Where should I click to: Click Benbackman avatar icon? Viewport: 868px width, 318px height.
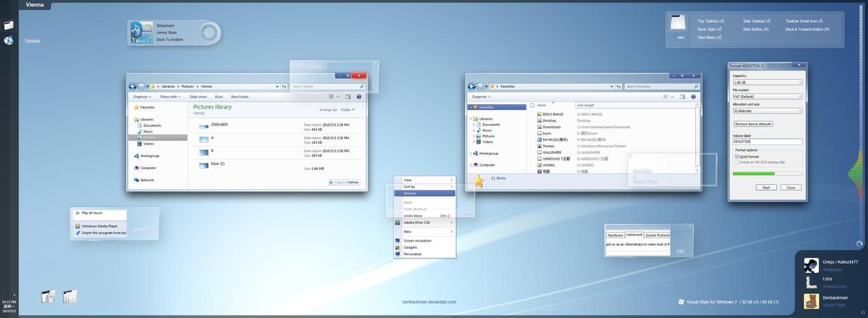pyautogui.click(x=811, y=301)
